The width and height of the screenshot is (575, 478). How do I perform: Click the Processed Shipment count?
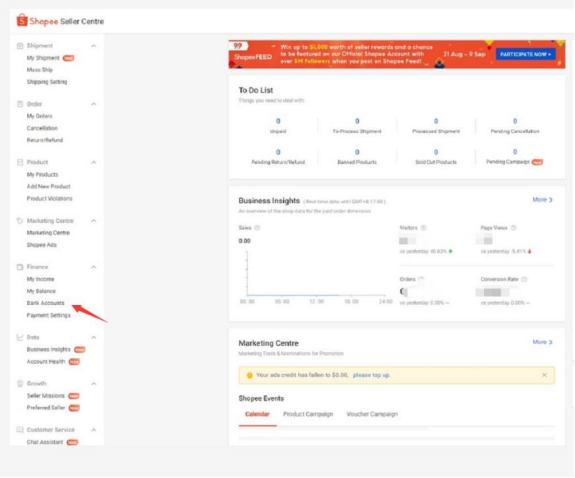tap(436, 121)
